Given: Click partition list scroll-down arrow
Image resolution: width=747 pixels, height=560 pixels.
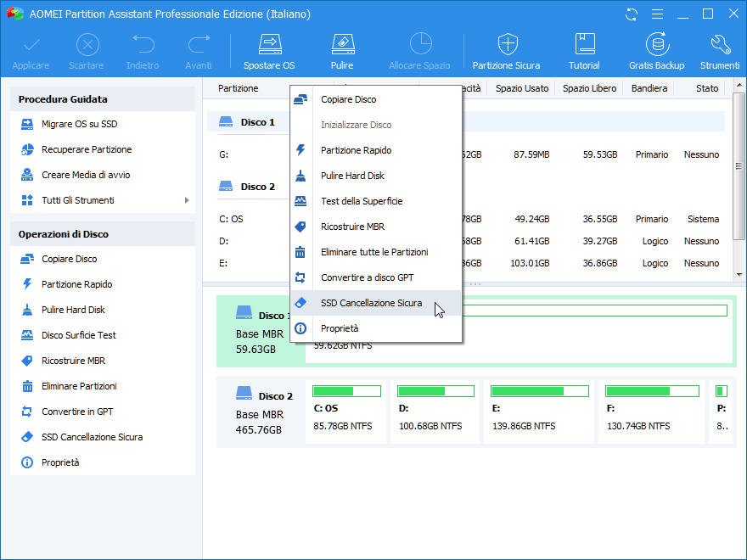Looking at the screenshot, I should (739, 275).
